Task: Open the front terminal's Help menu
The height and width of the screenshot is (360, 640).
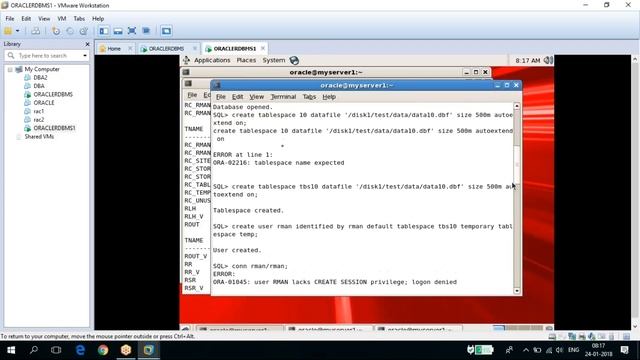Action: [329, 97]
